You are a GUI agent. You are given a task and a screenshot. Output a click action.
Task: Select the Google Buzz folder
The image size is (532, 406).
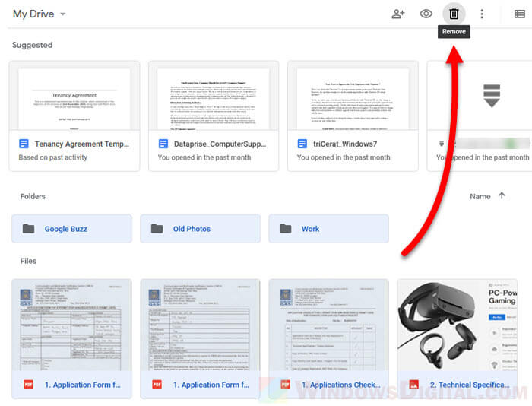[71, 229]
